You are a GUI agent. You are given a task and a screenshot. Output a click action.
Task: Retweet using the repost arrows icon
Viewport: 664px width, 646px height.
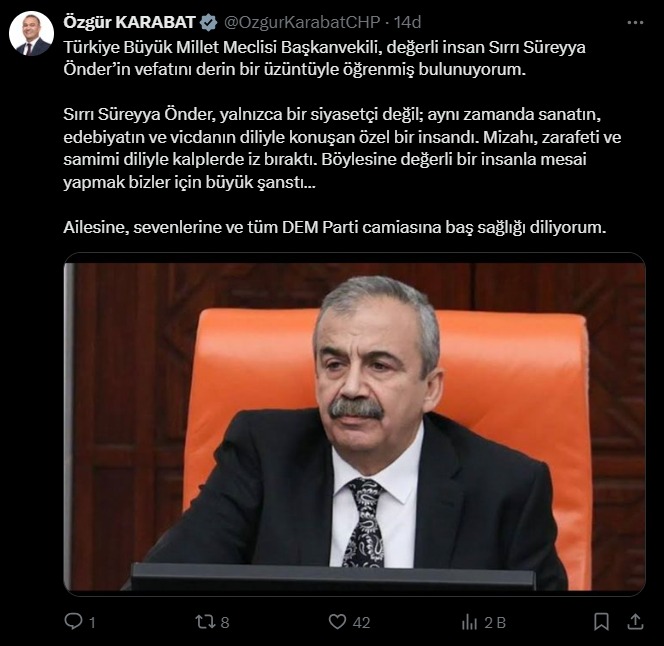point(205,622)
